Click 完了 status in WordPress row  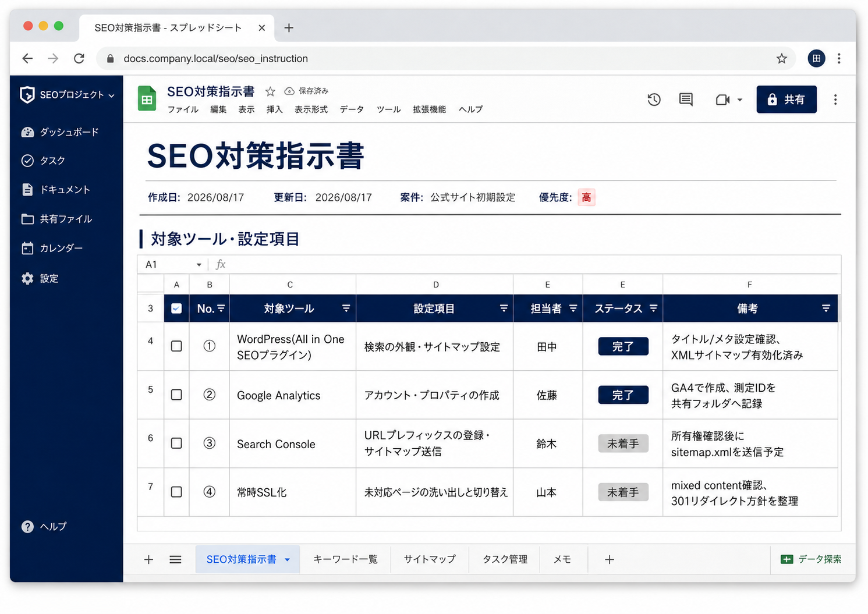pos(623,346)
